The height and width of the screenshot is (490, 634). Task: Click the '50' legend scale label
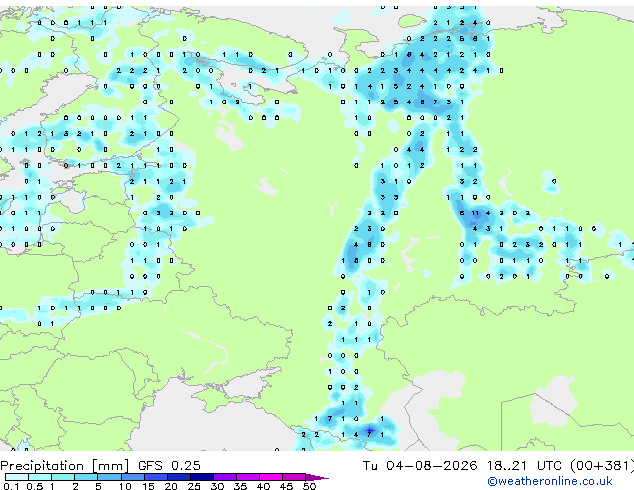[x=309, y=486]
